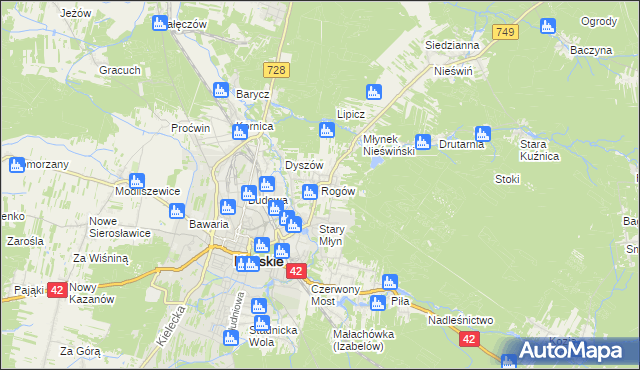Click the factory marker above Piła on road 42
Viewport: 640px width, 370px height.
[390, 282]
